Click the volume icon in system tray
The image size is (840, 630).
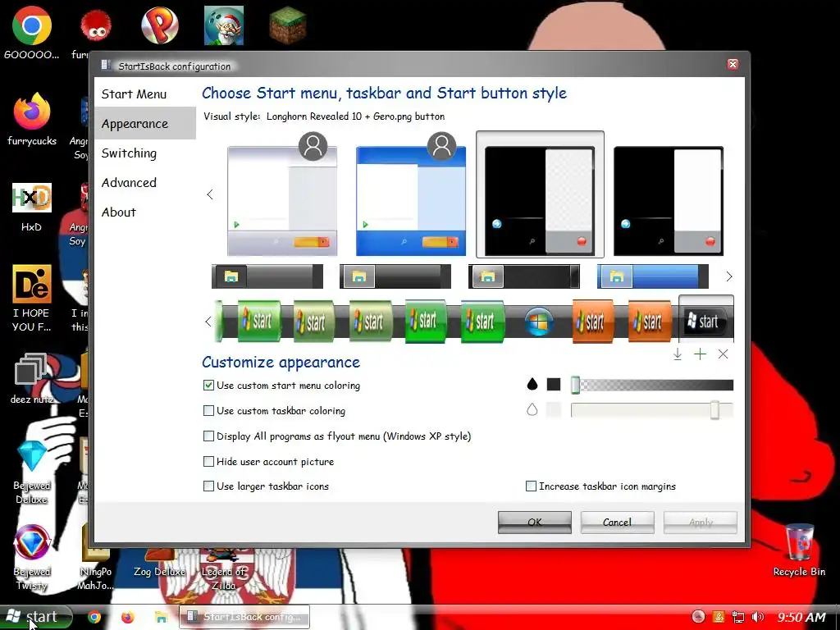757,617
